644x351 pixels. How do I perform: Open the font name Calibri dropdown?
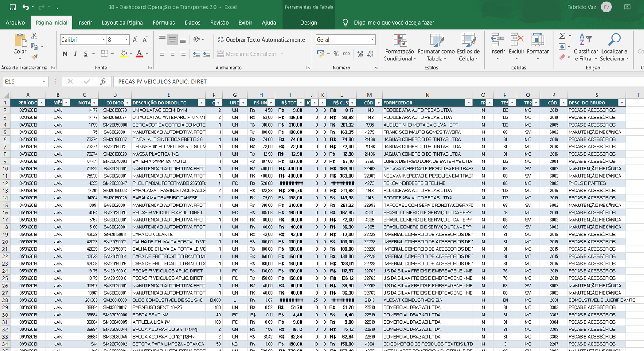tap(103, 39)
